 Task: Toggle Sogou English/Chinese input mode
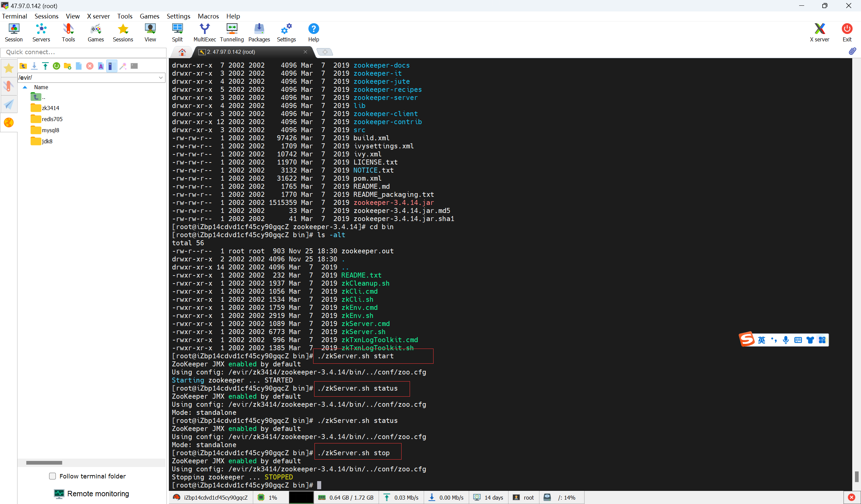tap(761, 339)
